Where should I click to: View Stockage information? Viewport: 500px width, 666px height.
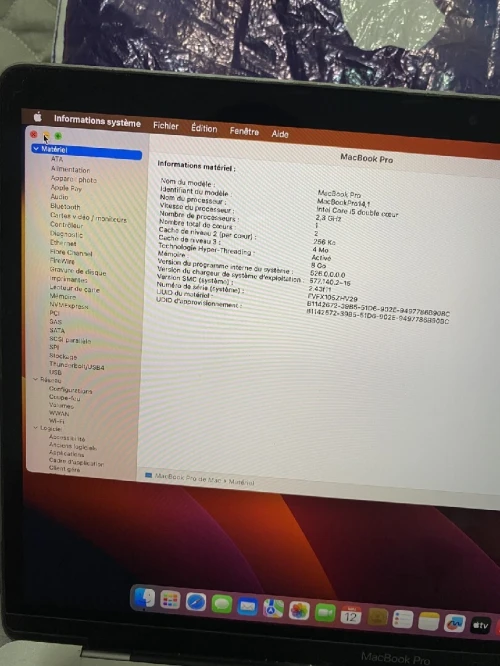coord(63,356)
